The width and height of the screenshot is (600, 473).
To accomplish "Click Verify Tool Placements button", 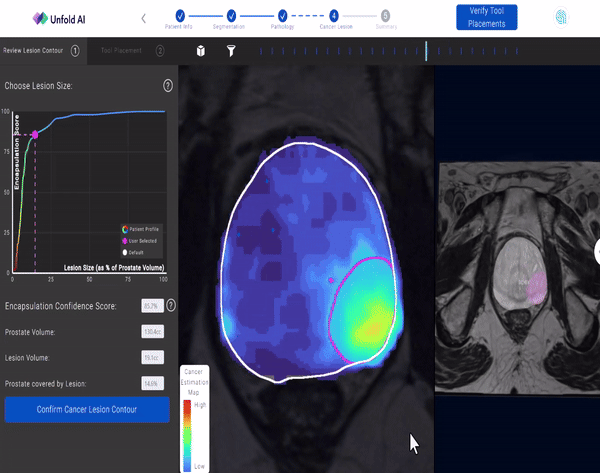I will 486,17.
